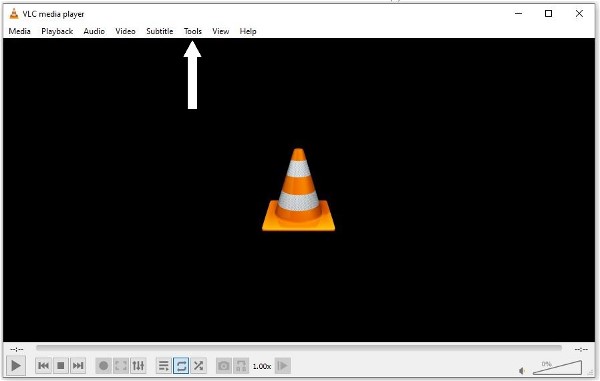Open the Media menu
600x381 pixels.
tap(20, 31)
